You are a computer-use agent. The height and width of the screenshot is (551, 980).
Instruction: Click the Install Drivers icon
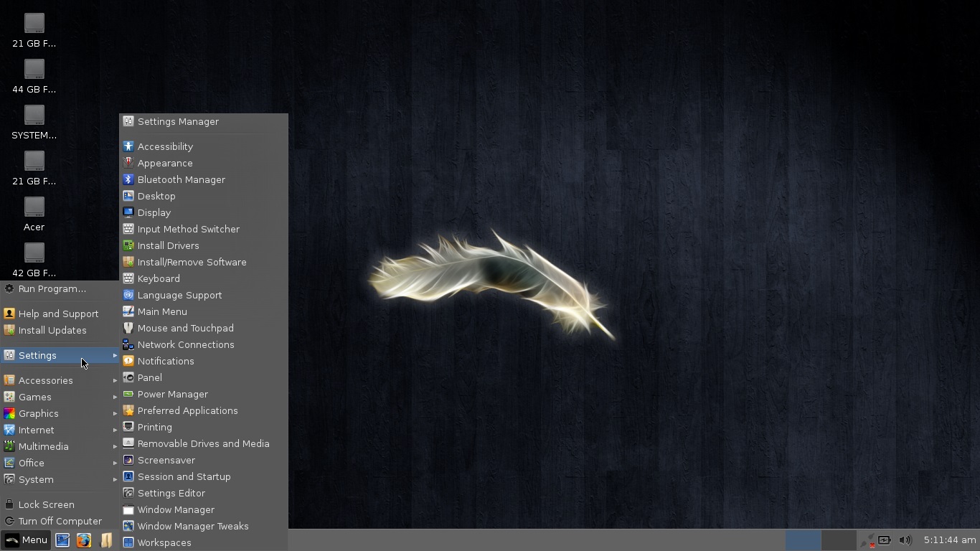click(128, 245)
